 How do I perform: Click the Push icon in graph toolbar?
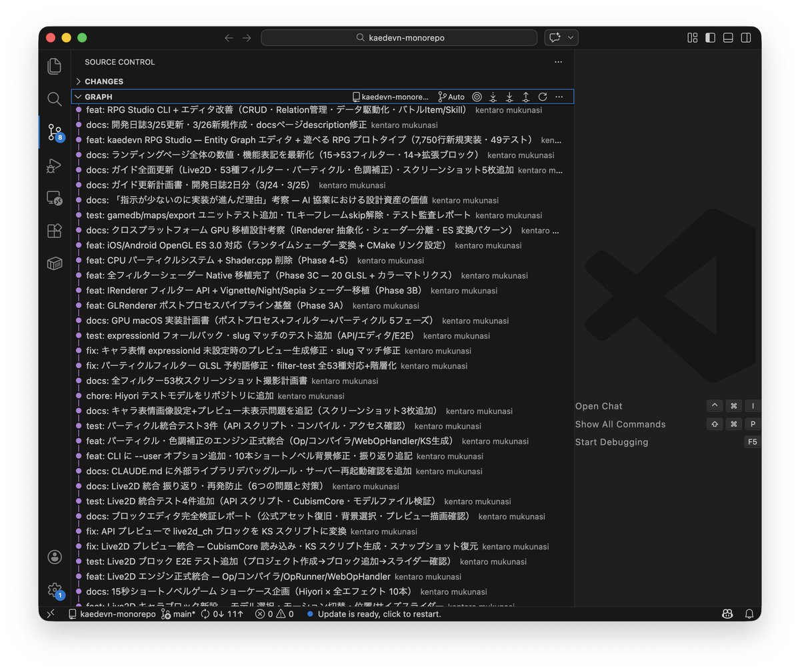tap(526, 97)
